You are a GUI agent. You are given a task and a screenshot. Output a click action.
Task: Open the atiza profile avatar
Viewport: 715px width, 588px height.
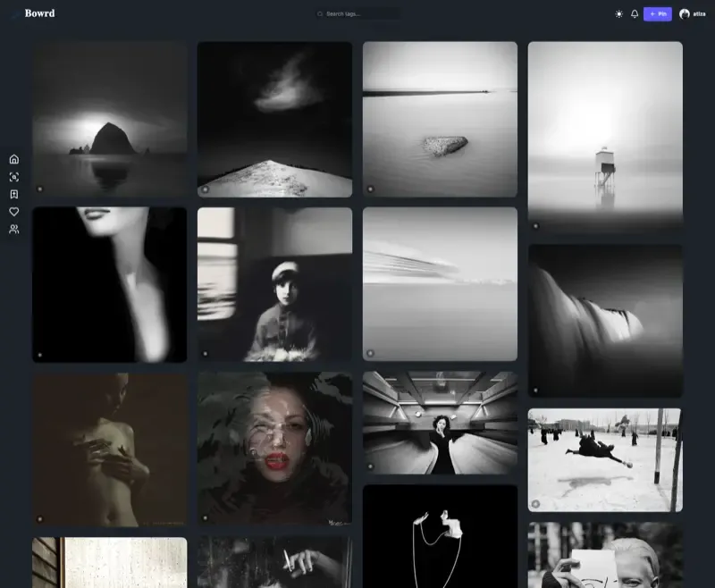point(684,14)
